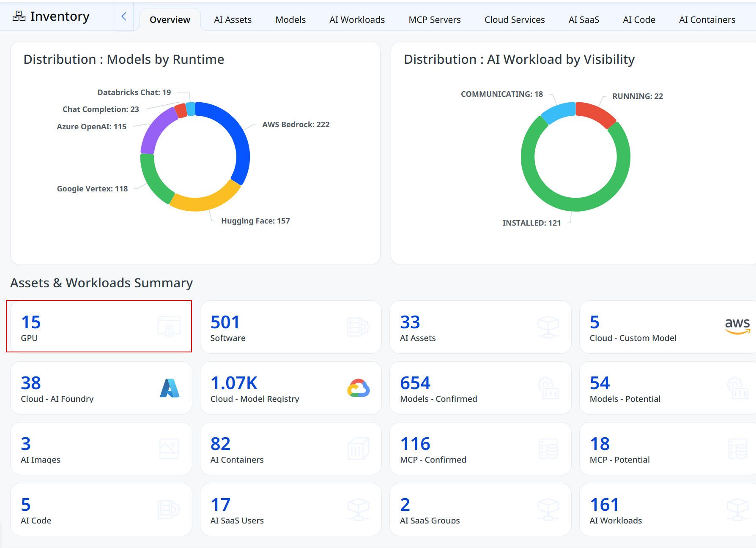This screenshot has width=756, height=548.
Task: Click the AI Assets card cube icon
Action: point(548,327)
